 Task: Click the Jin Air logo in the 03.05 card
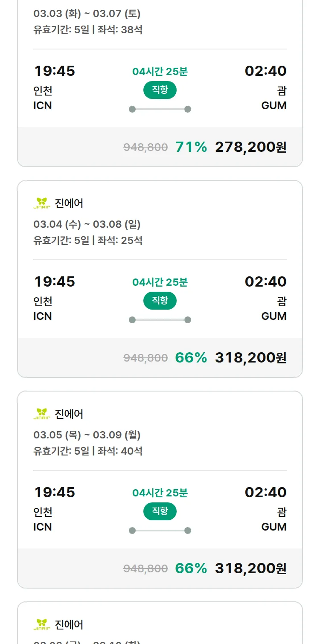pos(42,414)
